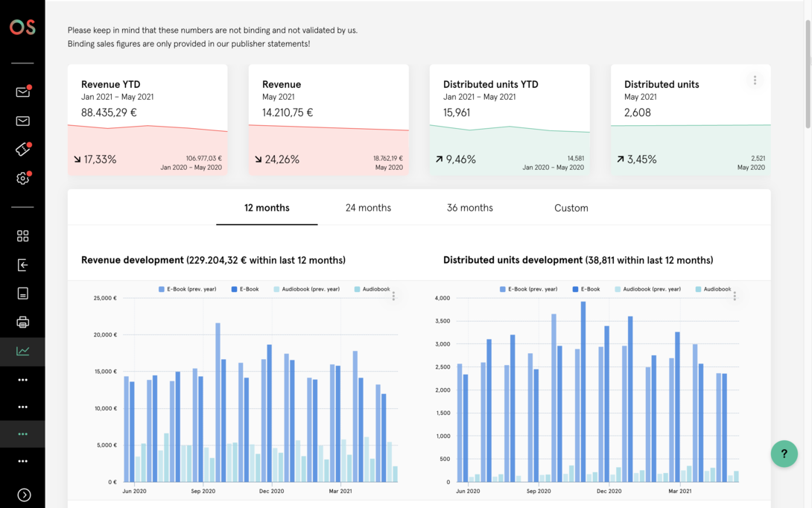This screenshot has width=812, height=508.
Task: Switch to the 24 months tab
Action: click(368, 208)
